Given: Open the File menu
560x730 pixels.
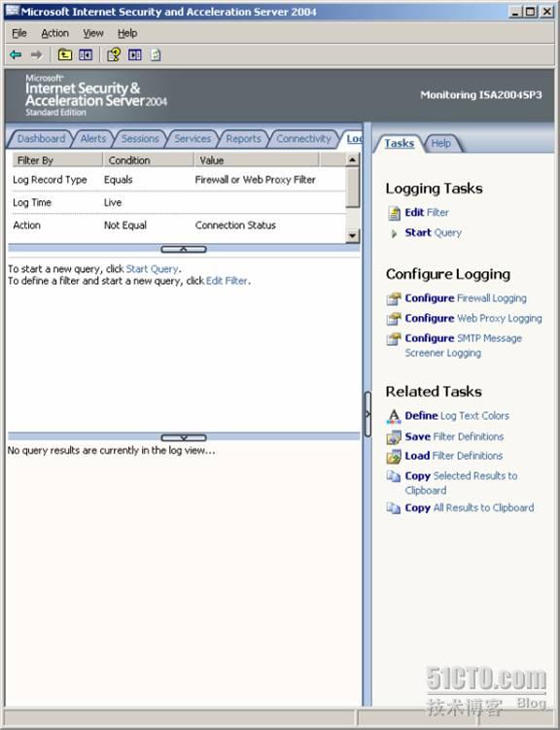Looking at the screenshot, I should [x=19, y=33].
